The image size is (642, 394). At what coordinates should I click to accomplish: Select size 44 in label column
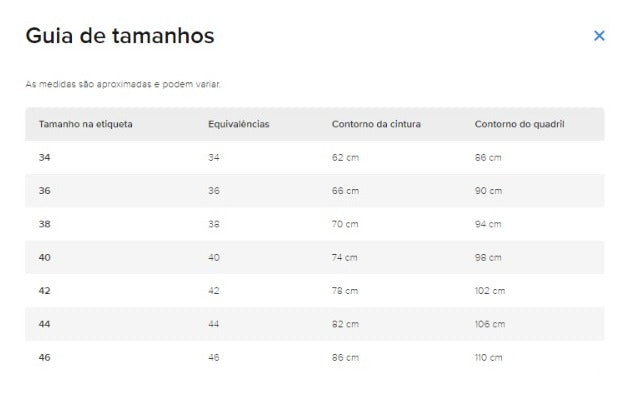(x=45, y=324)
